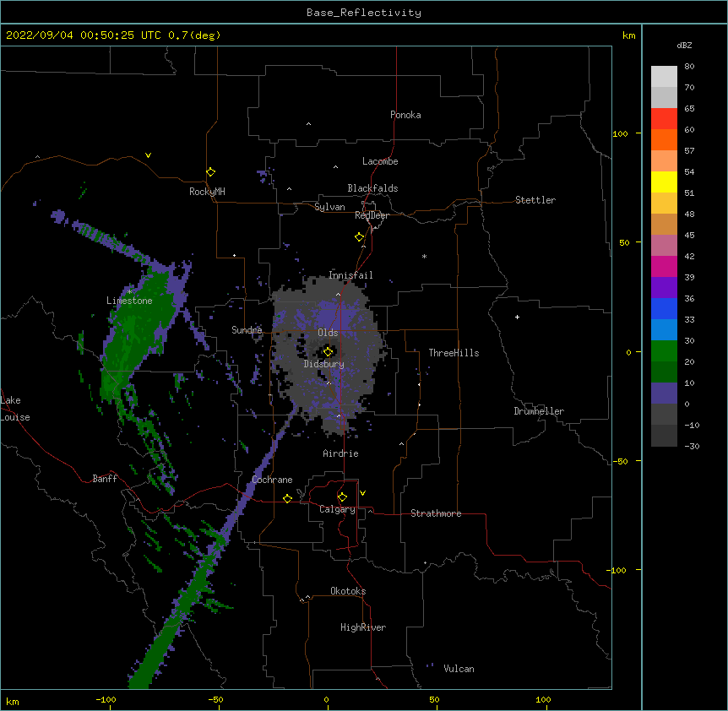Click the Okotoks label
This screenshot has width=728, height=711.
coord(348,591)
